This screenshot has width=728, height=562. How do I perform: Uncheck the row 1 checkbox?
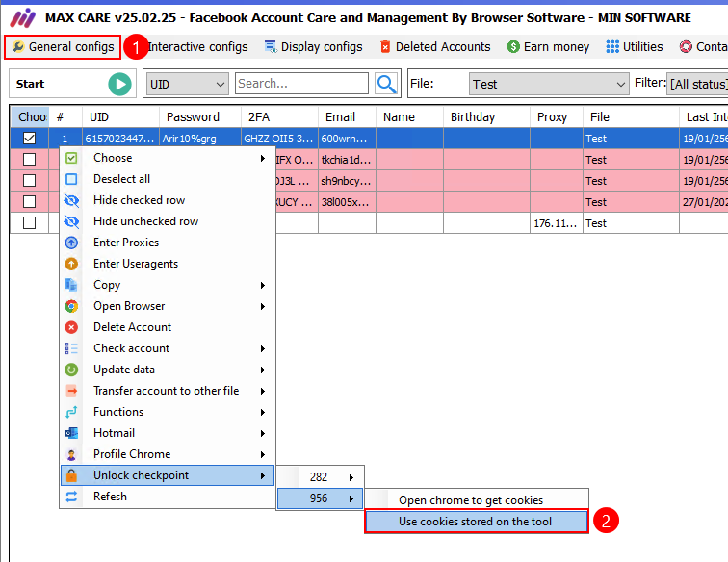click(x=29, y=139)
